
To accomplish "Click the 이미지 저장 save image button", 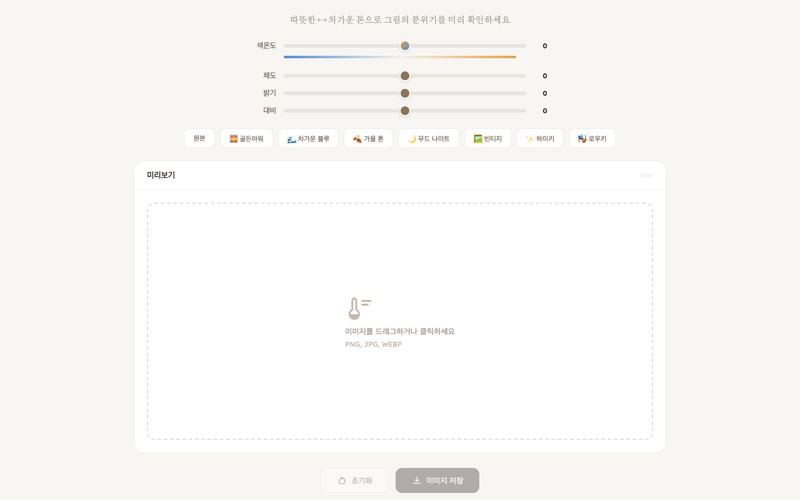I will (437, 481).
